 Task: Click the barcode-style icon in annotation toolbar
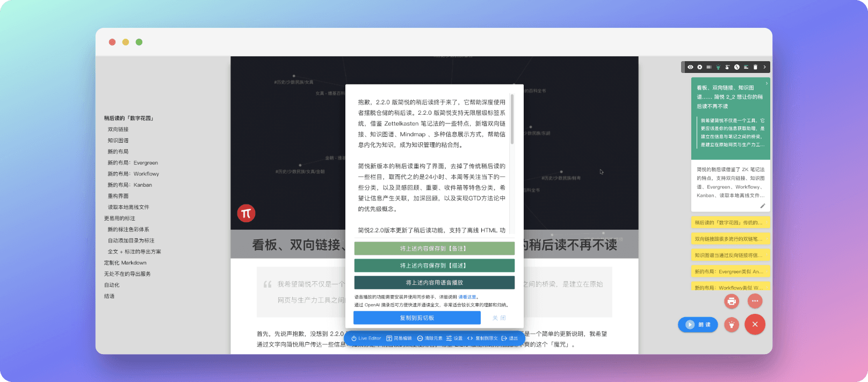tap(709, 67)
